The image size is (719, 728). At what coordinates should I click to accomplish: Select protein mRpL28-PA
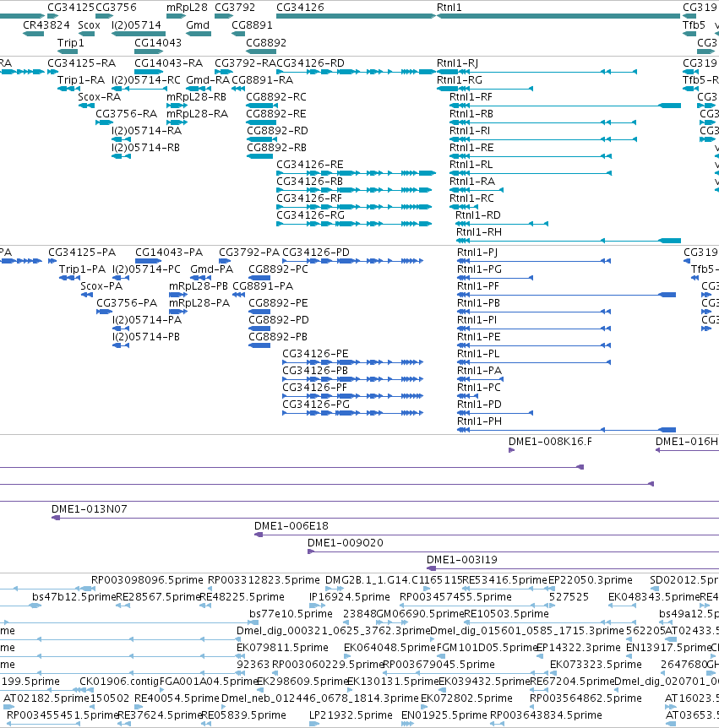click(199, 303)
